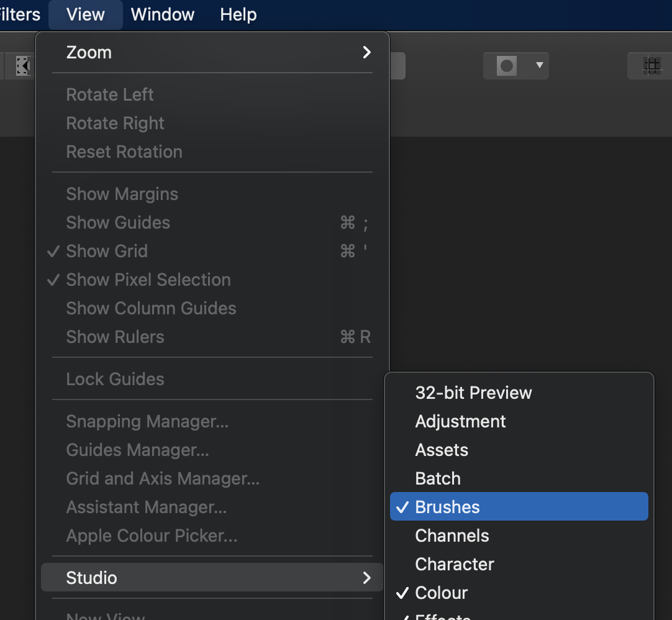Expand the Zoom submenu
Viewport: 672px width, 620px height.
coord(212,53)
